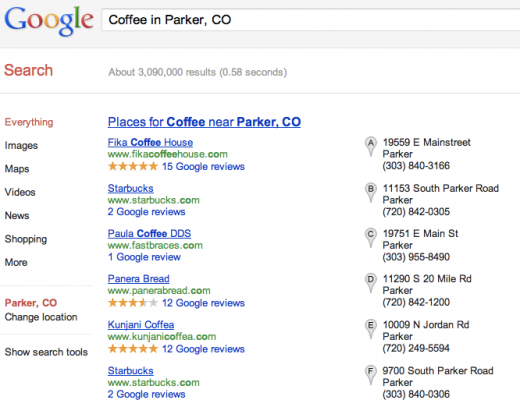Show search tools in sidebar
The image size is (520, 407).
pyautogui.click(x=46, y=352)
